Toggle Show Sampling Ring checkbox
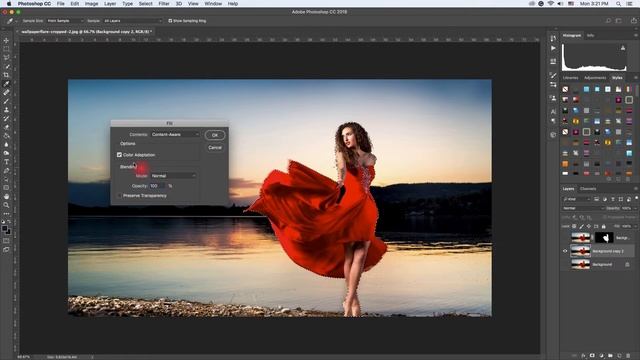 click(170, 21)
